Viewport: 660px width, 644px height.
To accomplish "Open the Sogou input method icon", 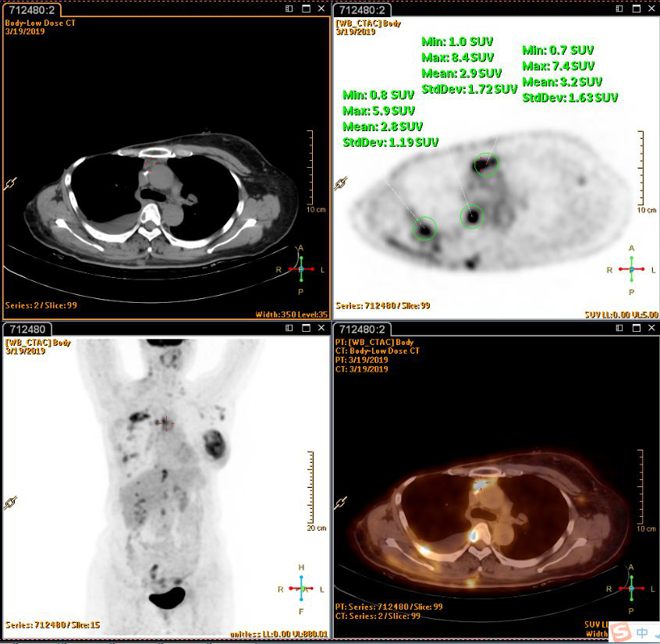I will pos(619,632).
